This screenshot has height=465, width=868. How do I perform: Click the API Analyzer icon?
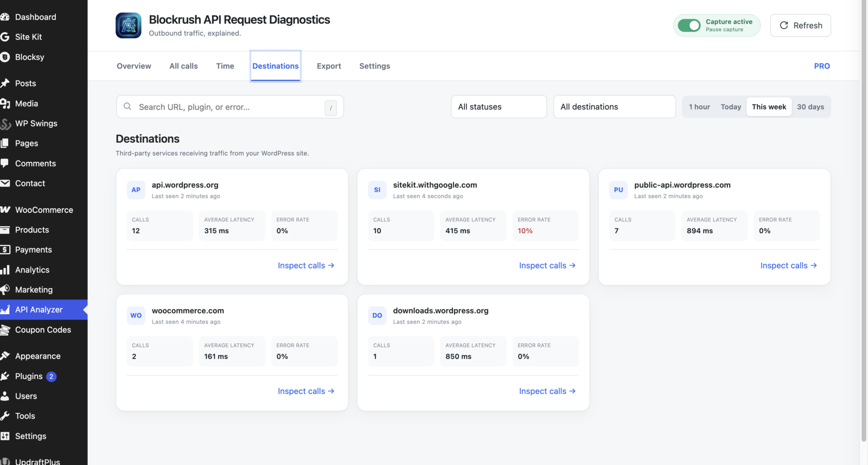[5, 309]
